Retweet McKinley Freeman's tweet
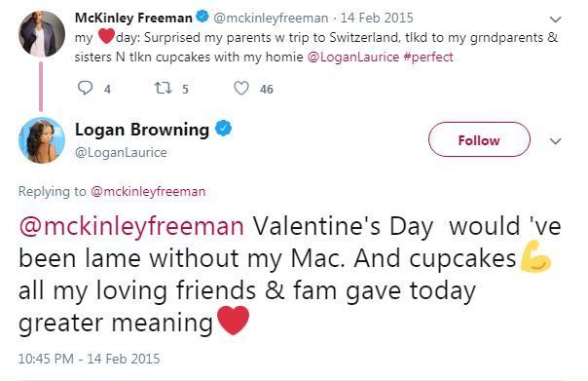The image size is (588, 381). click(x=164, y=89)
